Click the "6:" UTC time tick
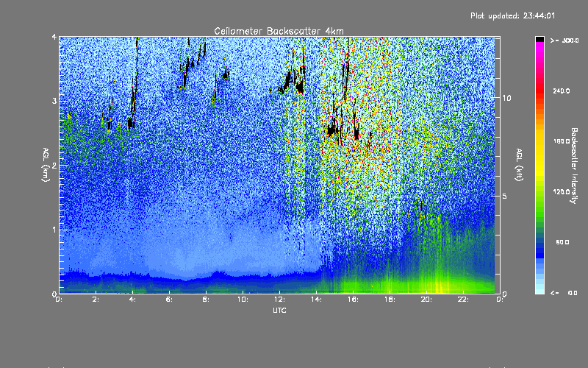588x368 pixels. 170,300
